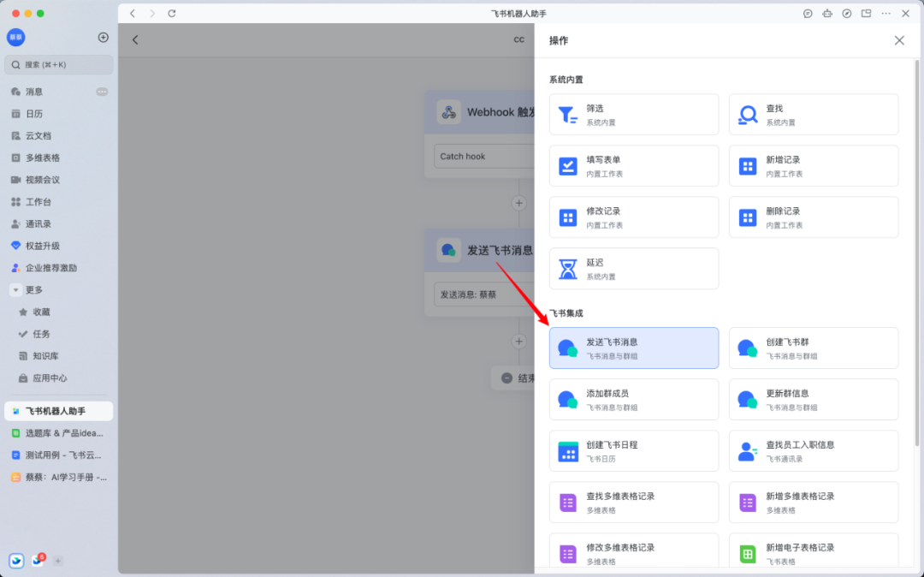The width and height of the screenshot is (924, 577).
Task: Reload the 飞书机器人助手 page
Action: click(171, 13)
